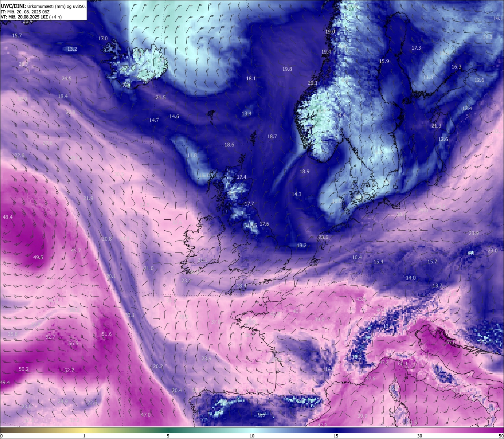Viewport: 504px width, 439px height.
Task: Click the color scale label 15
Action: pyautogui.click(x=336, y=436)
